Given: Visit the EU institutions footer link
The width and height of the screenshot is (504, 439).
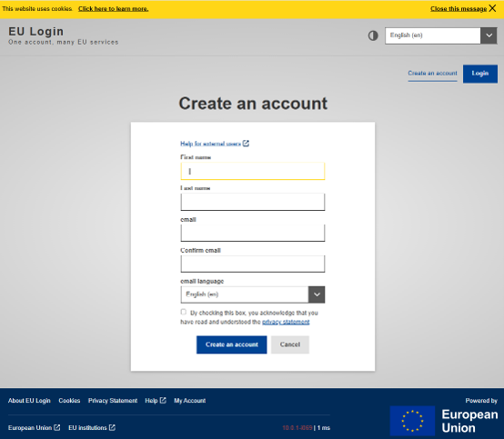Looking at the screenshot, I should tap(92, 428).
